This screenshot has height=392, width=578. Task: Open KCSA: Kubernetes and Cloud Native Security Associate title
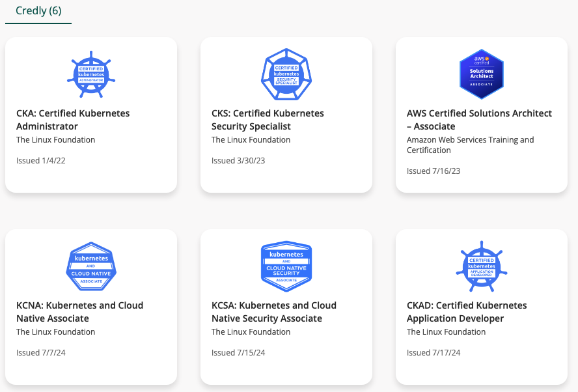(274, 312)
